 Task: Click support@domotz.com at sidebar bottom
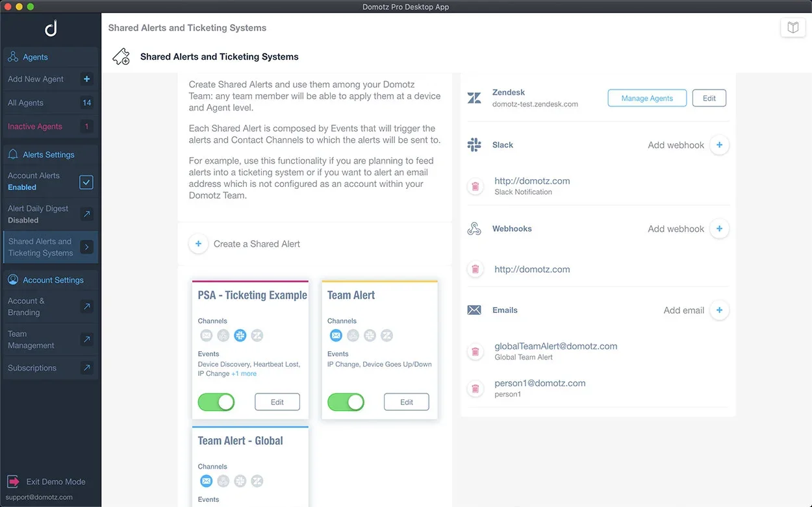(39, 497)
